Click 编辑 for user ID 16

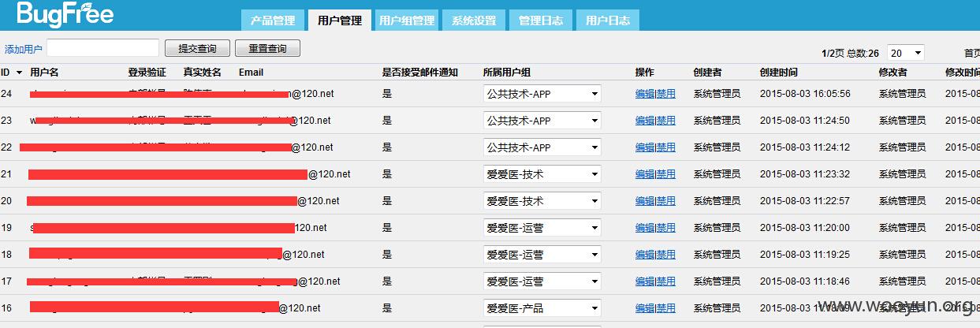645,308
